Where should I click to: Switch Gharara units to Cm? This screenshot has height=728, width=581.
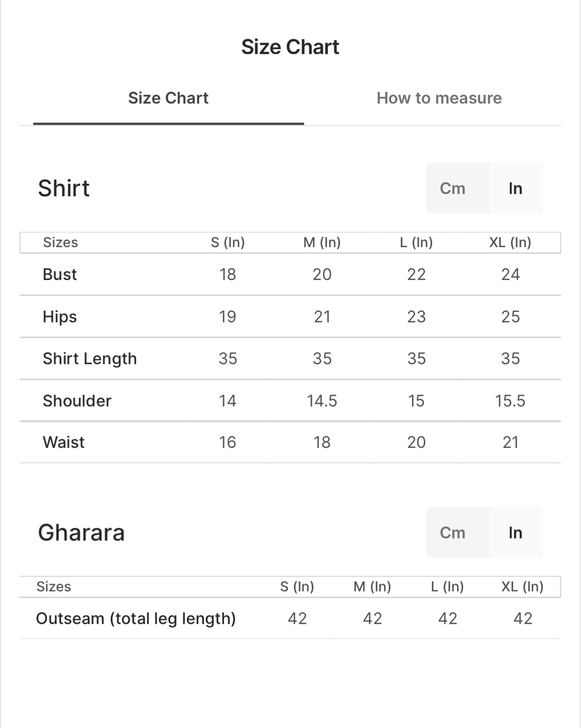pos(453,532)
